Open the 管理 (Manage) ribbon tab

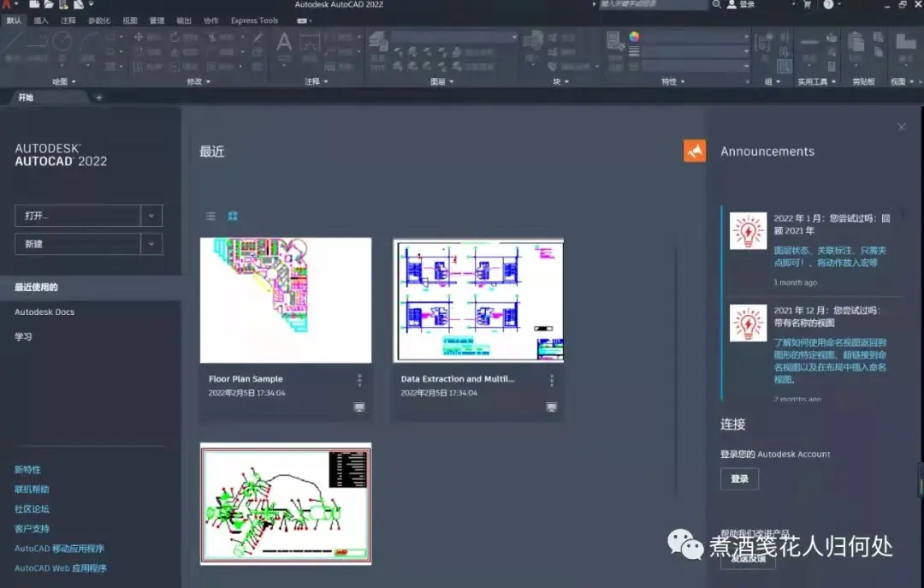tap(157, 21)
